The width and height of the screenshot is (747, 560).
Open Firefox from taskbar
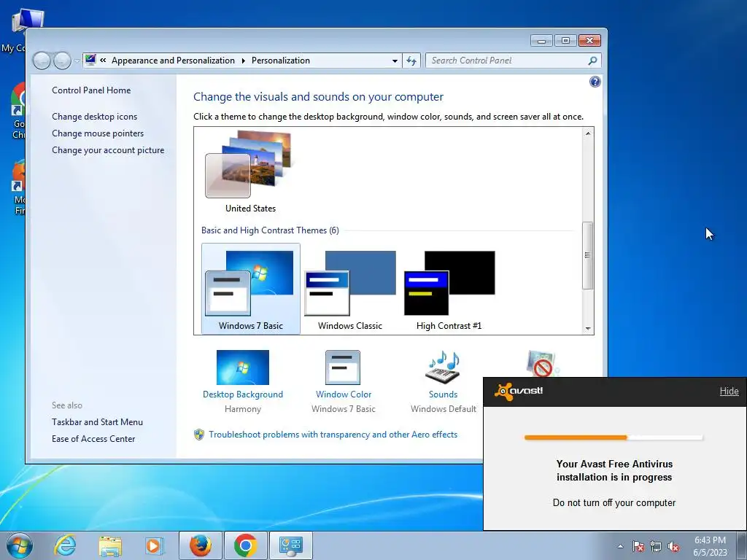pyautogui.click(x=201, y=545)
